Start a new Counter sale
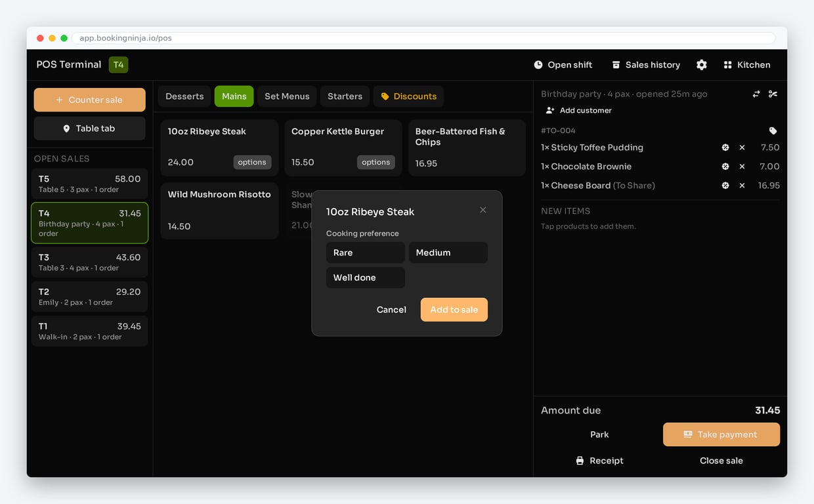The image size is (814, 504). point(89,100)
